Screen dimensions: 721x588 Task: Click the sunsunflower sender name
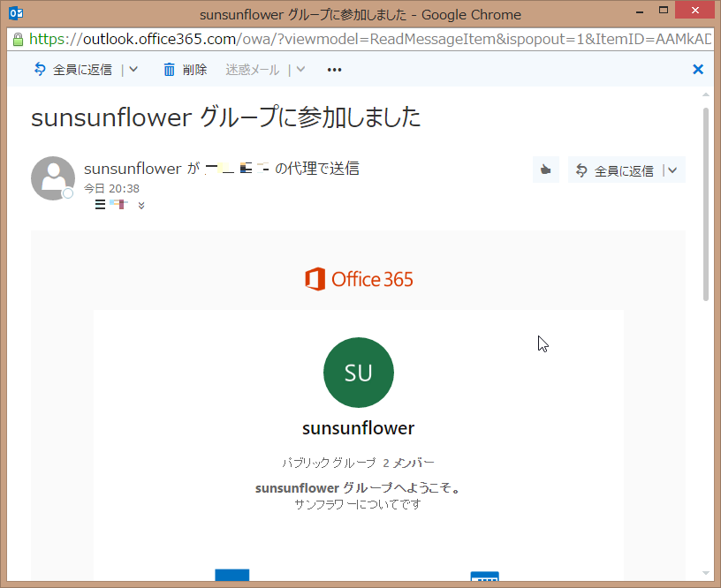132,168
